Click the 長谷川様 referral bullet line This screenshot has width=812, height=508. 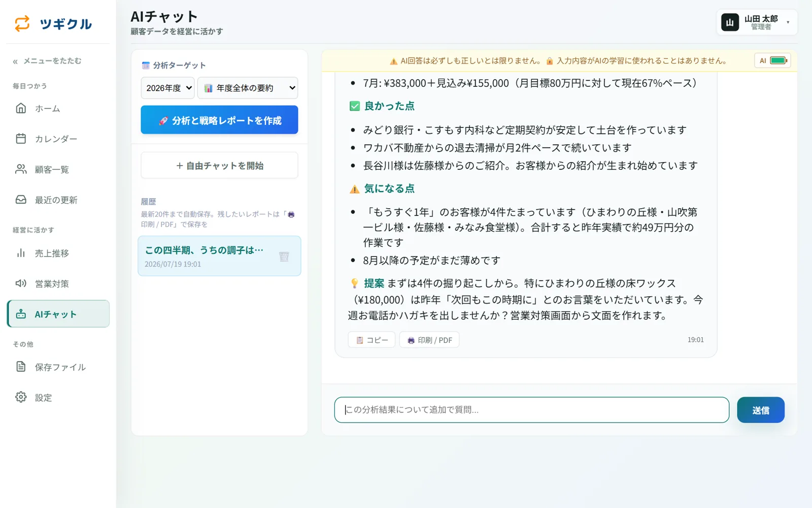(530, 166)
